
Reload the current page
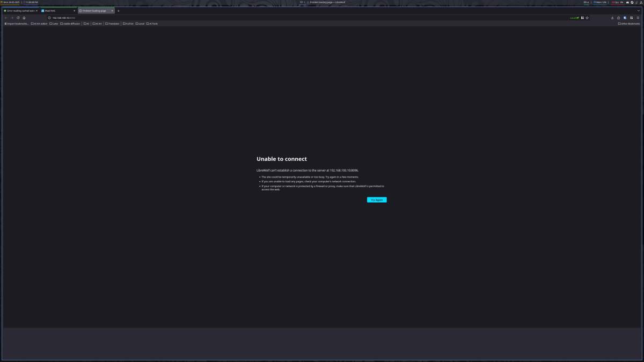pyautogui.click(x=18, y=18)
